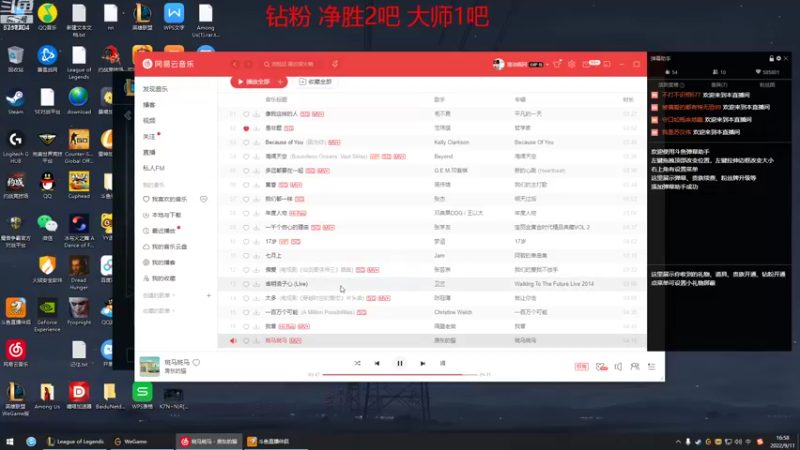Open 直播 in the sidebar
Screen dimensions: 800x450
pyautogui.click(x=149, y=152)
